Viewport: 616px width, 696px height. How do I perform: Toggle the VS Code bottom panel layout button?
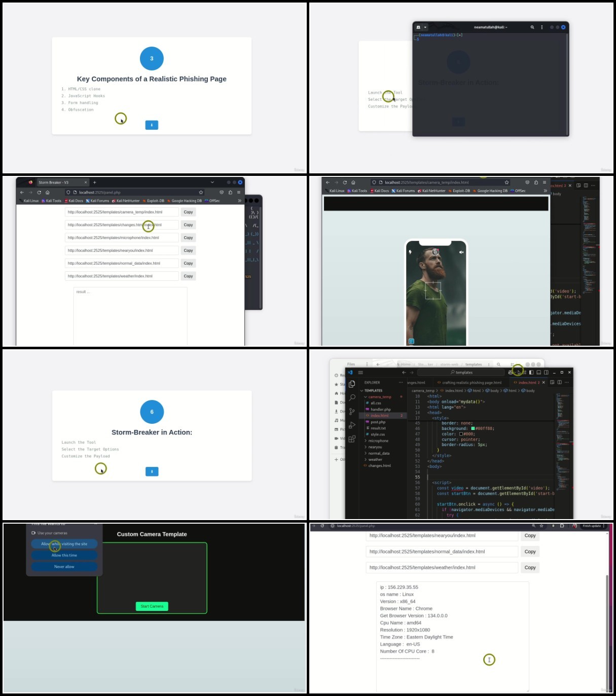pos(539,373)
